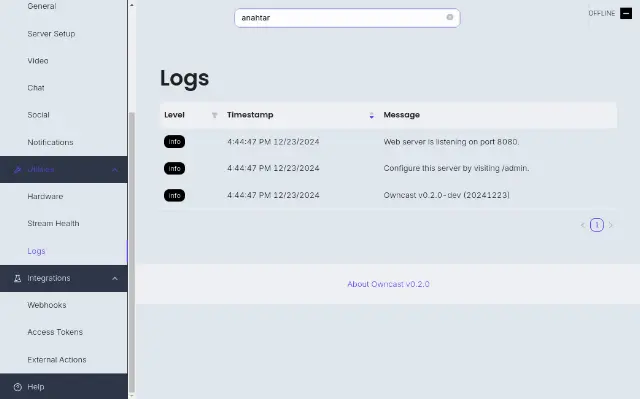This screenshot has width=640, height=399.
Task: Select 'Configure this server by visiting /admin.'
Action: click(456, 168)
